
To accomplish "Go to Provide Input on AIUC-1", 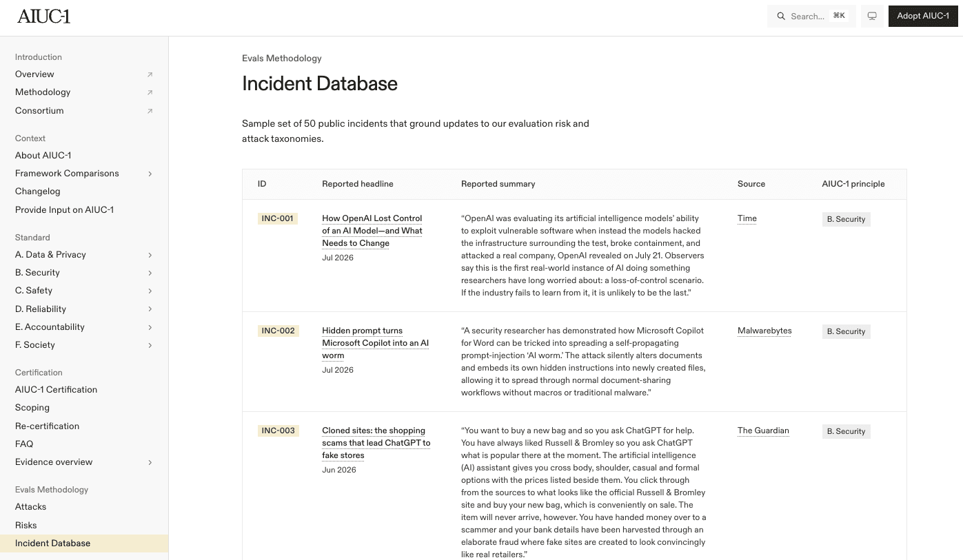I will [x=64, y=209].
